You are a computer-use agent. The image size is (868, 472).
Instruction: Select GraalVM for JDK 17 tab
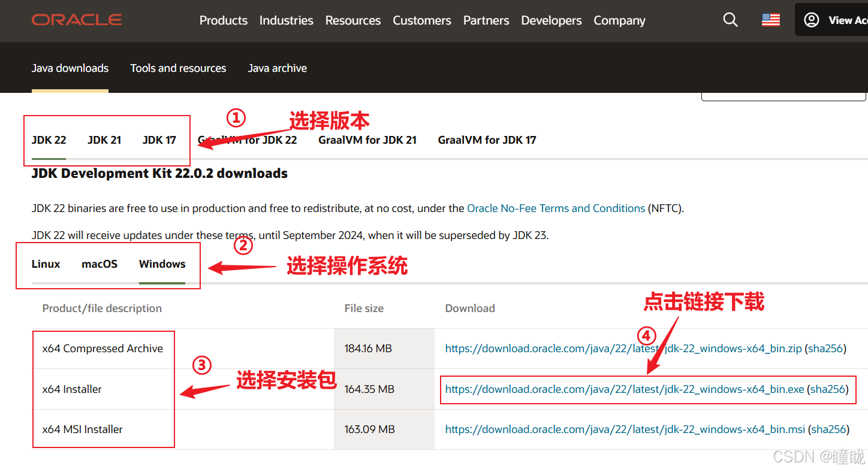pyautogui.click(x=487, y=140)
